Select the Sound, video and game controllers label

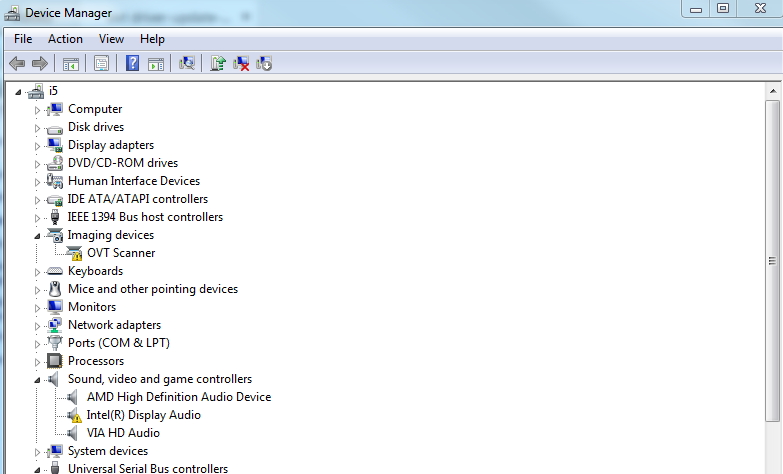160,379
